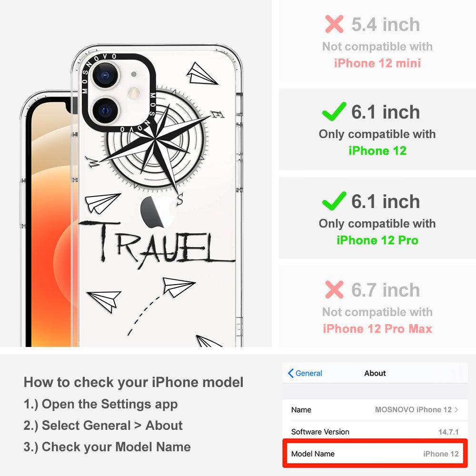The image size is (476, 476).
Task: Click the iPhone 12 mini text
Action: click(377, 63)
